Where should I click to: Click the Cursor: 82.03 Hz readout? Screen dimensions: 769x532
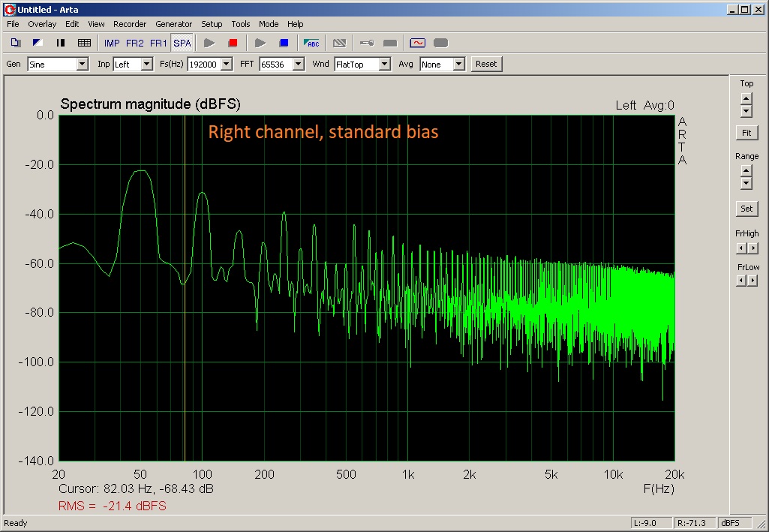pyautogui.click(x=136, y=488)
